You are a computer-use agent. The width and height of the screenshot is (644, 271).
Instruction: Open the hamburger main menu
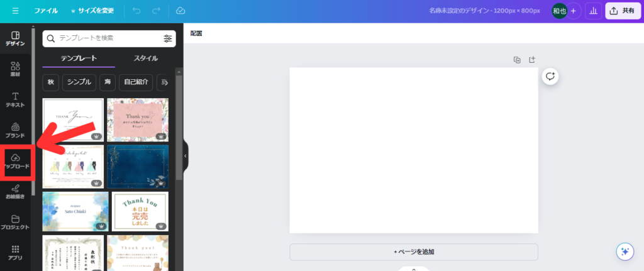click(x=15, y=11)
